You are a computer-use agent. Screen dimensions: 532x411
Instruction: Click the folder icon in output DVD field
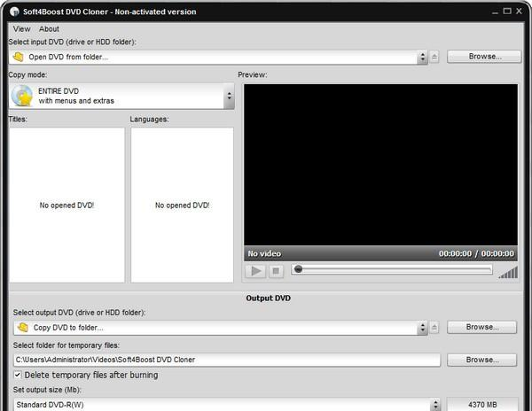[x=19, y=328]
